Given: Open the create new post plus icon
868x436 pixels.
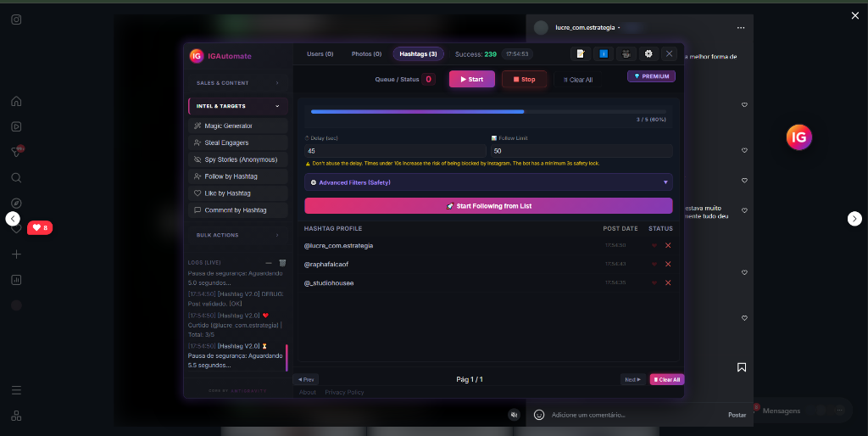Looking at the screenshot, I should click(17, 254).
